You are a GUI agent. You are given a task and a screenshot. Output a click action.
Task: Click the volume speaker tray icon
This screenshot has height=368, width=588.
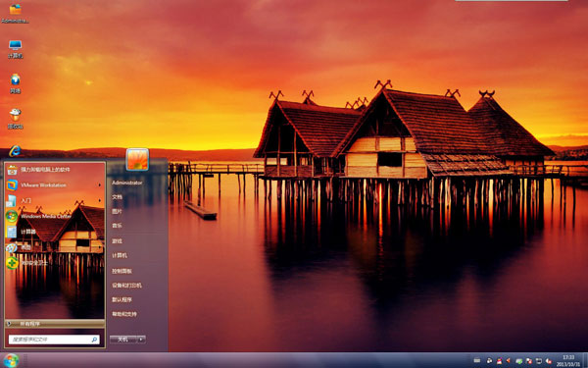pos(509,361)
